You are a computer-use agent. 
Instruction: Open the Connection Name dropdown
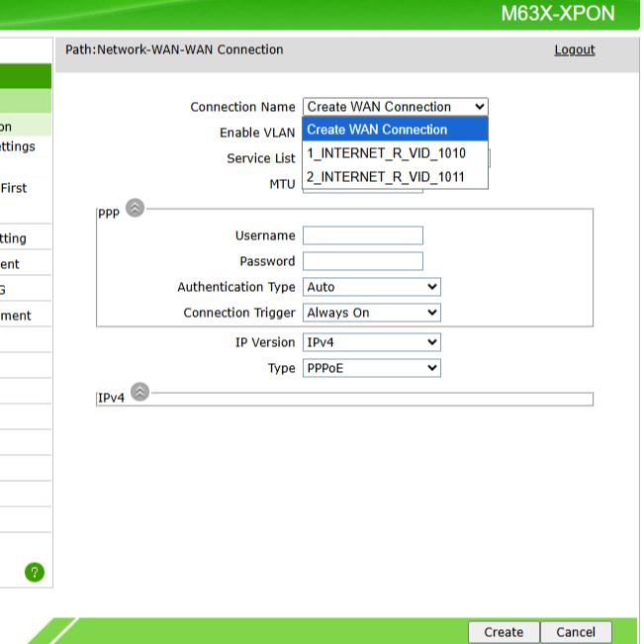click(x=395, y=107)
